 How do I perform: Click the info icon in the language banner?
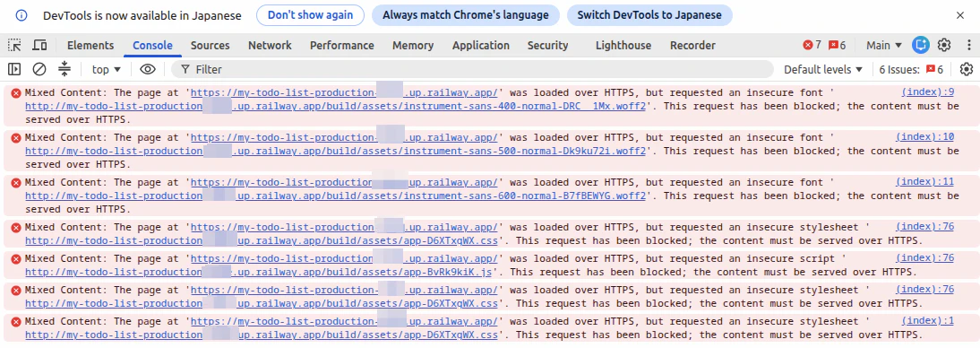click(21, 15)
